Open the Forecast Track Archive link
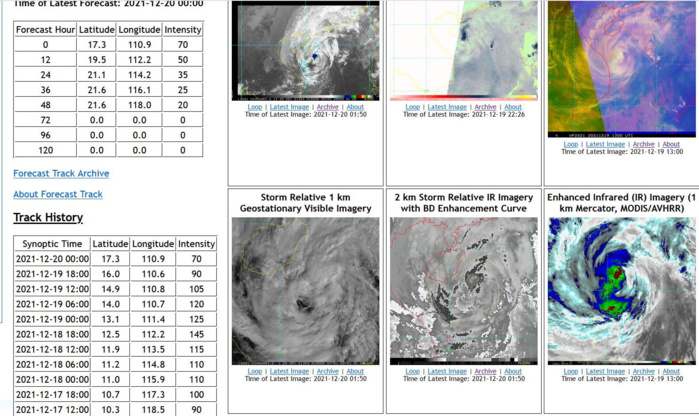Screen dimensions: 699x416 61,174
